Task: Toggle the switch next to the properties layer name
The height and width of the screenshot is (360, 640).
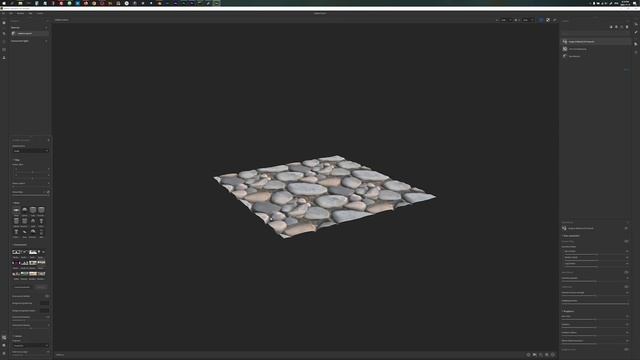Action: click(626, 228)
